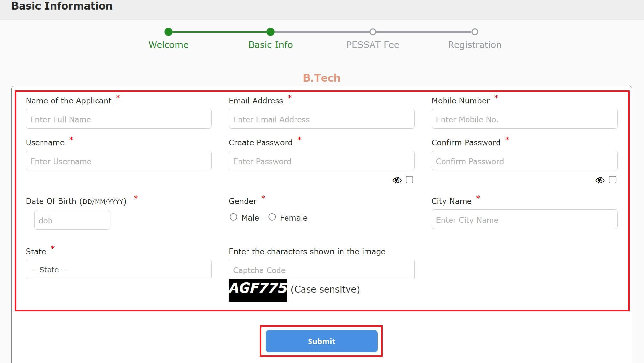Select the Registration step label
The height and width of the screenshot is (363, 644).
(475, 45)
